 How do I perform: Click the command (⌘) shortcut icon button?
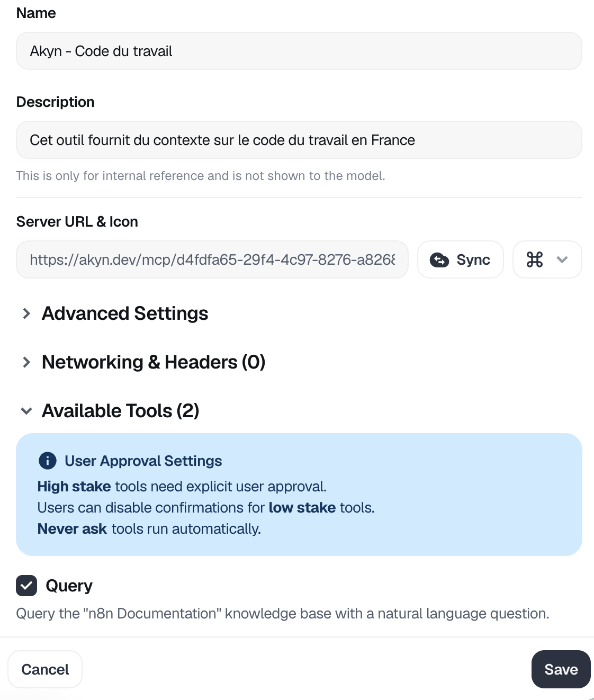click(535, 259)
